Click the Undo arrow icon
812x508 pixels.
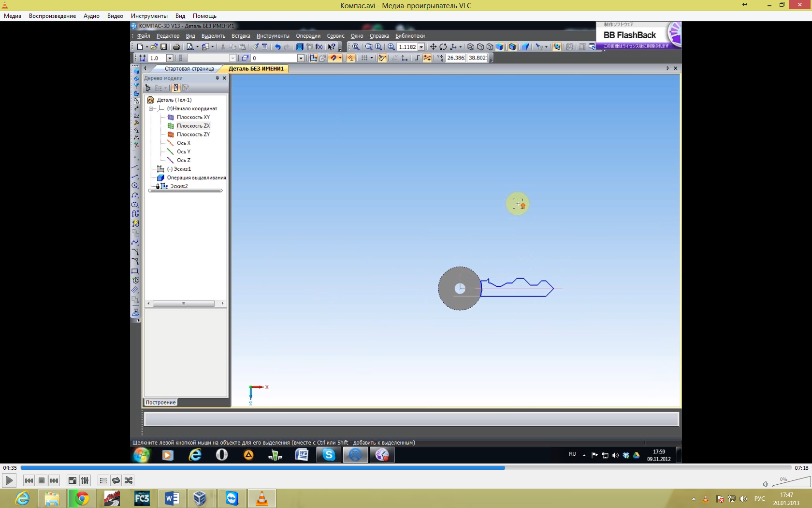[277, 47]
